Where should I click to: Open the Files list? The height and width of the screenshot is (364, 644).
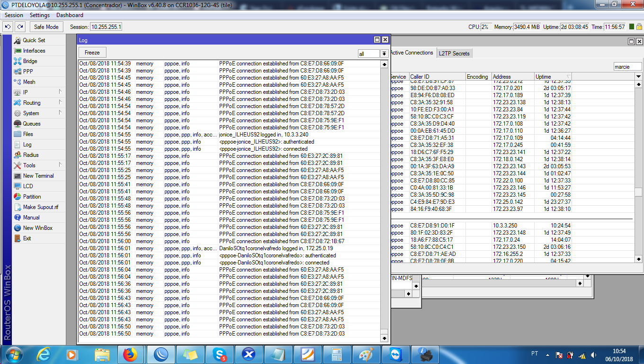click(x=28, y=134)
